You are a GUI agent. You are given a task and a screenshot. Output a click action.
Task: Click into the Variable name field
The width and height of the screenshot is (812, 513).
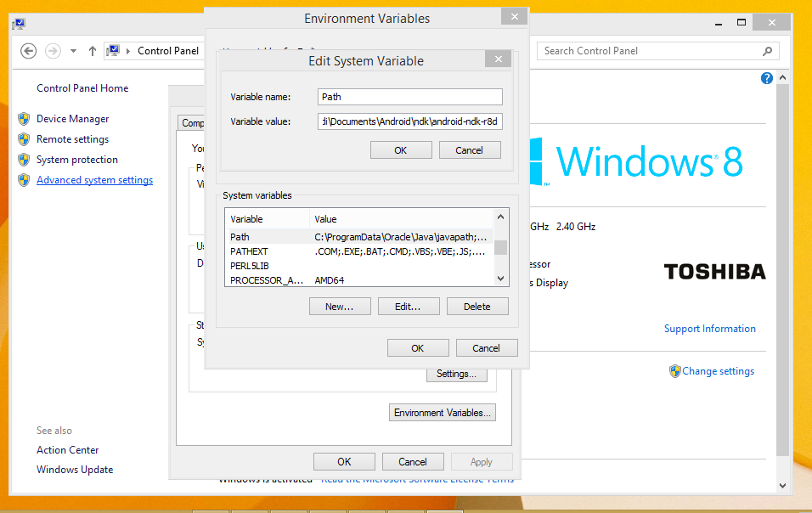click(x=410, y=97)
